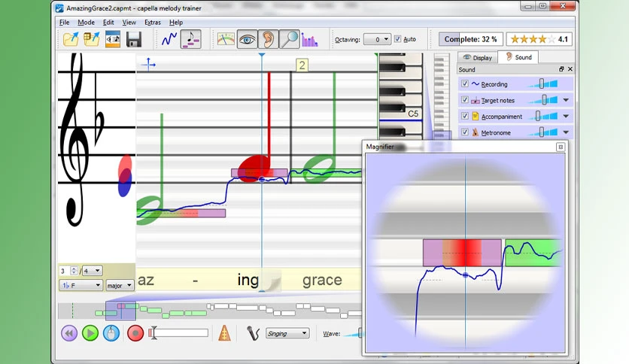Screen dimensions: 629x364
Task: Select the pitch curve mode icon
Action: (x=169, y=39)
